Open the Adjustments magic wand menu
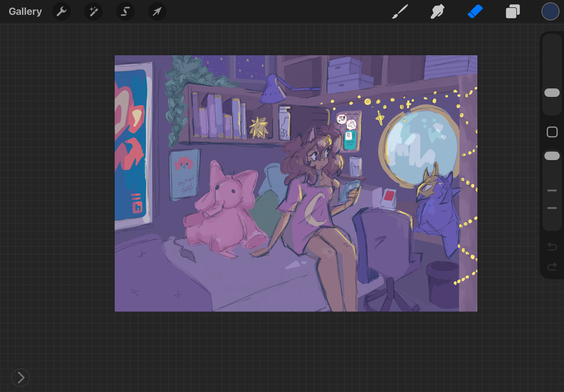This screenshot has width=564, height=392. pyautogui.click(x=93, y=11)
